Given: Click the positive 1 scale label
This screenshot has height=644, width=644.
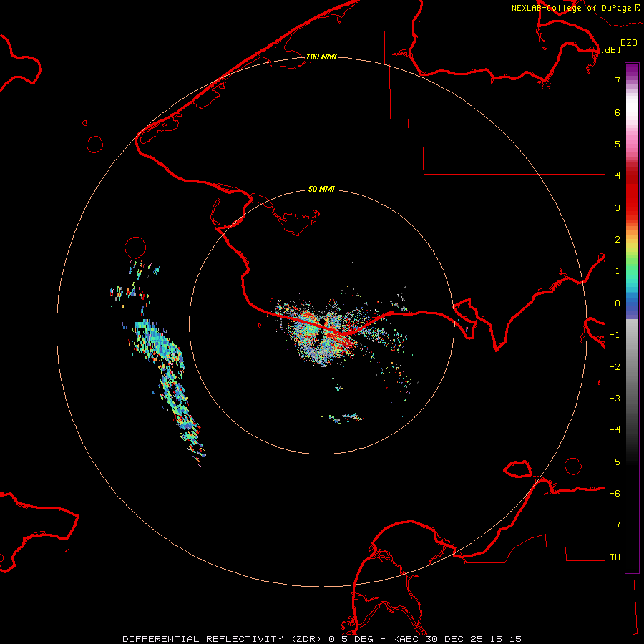Looking at the screenshot, I should (x=618, y=271).
